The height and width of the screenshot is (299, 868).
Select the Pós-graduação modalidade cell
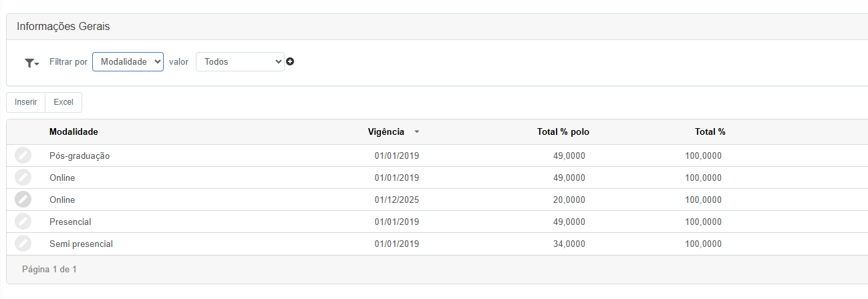80,156
